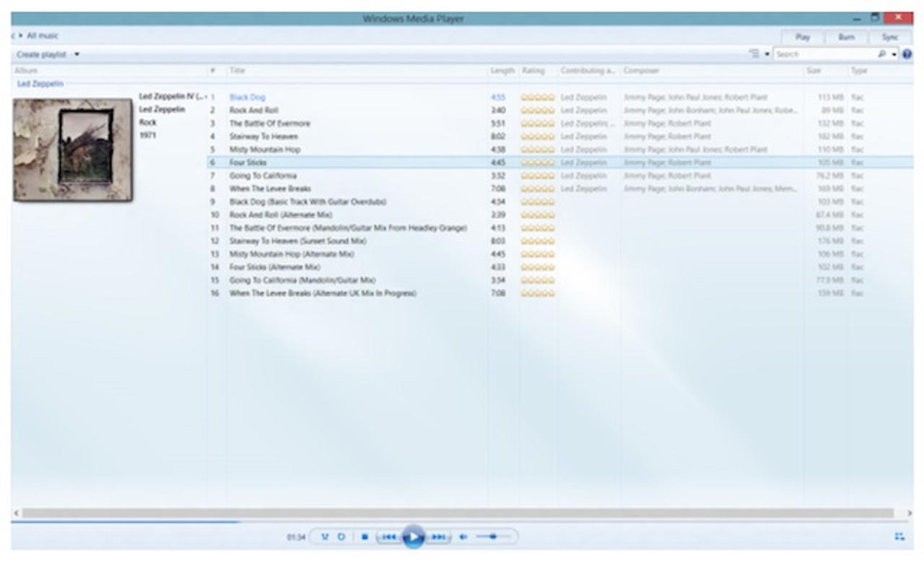This screenshot has width=924, height=569.
Task: Click the horizontal scrollbar right arrow
Action: point(908,513)
